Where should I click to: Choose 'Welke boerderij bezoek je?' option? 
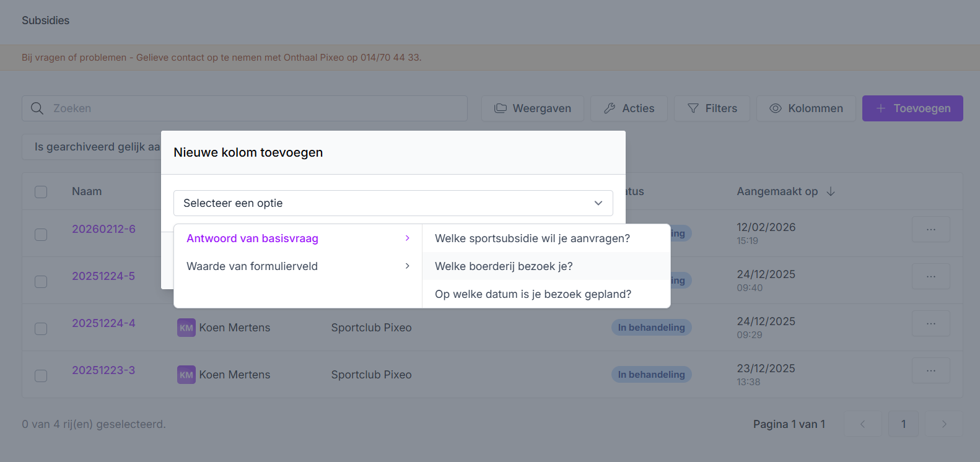pyautogui.click(x=504, y=266)
